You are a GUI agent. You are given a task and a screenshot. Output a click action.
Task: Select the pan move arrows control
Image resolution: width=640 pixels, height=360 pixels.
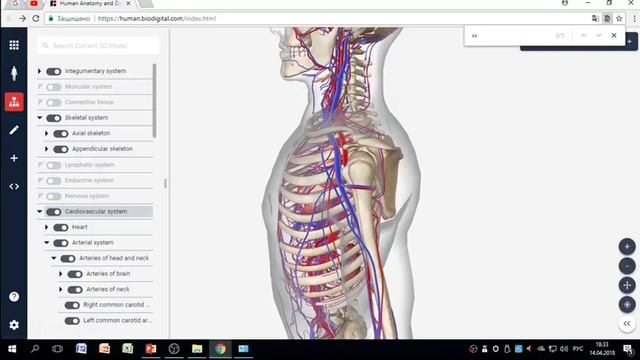pos(627,285)
